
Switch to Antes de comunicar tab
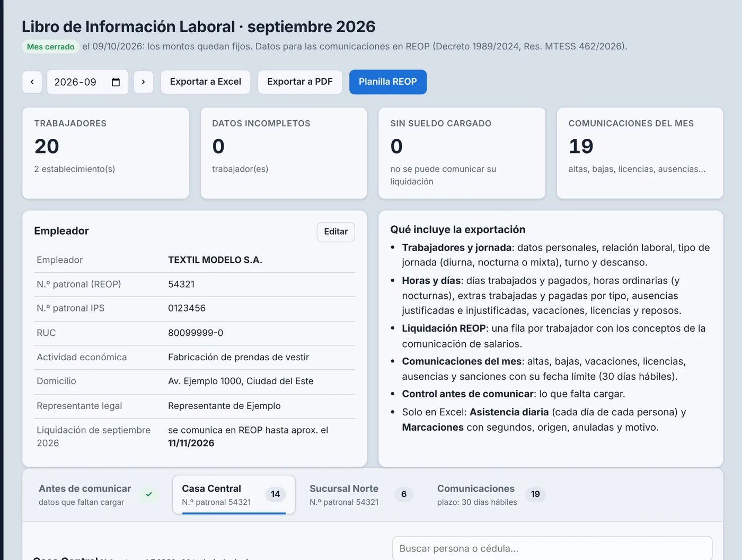97,495
